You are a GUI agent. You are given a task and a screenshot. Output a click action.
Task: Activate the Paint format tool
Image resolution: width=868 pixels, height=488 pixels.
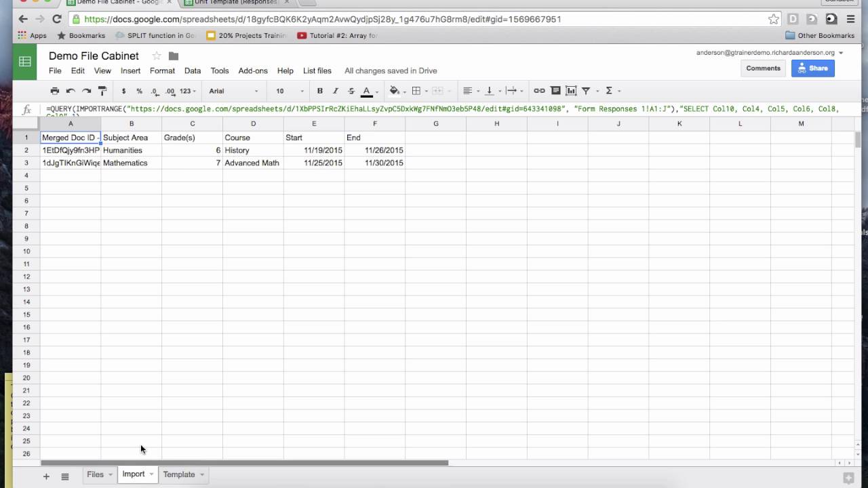(102, 91)
